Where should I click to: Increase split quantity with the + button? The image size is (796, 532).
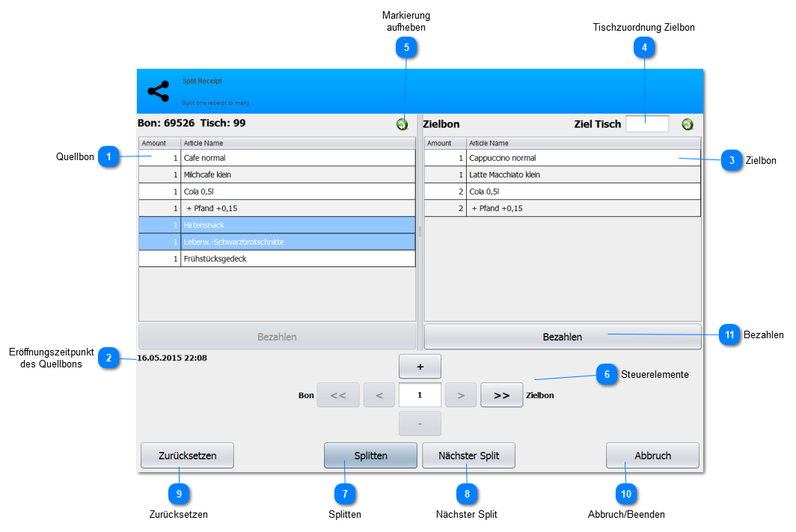pos(420,367)
